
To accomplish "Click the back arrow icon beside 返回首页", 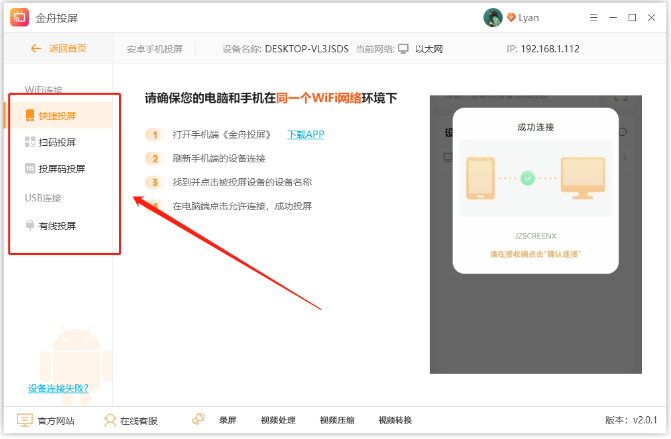I will tap(36, 48).
